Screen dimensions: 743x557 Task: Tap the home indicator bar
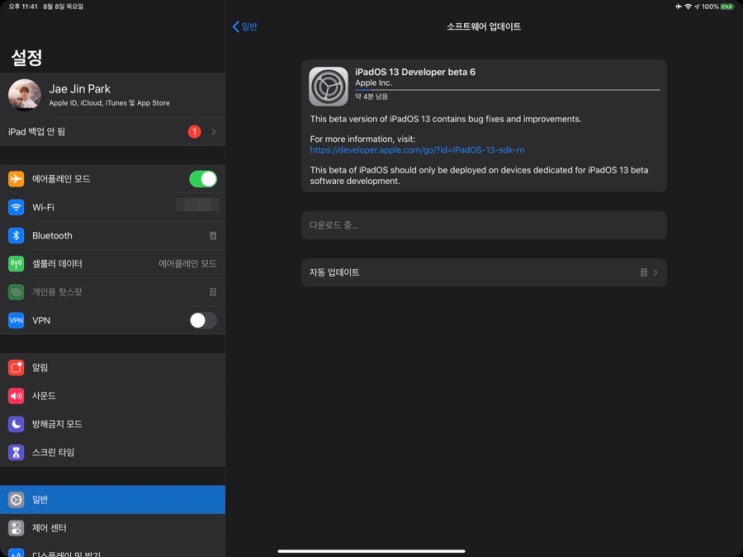372,551
